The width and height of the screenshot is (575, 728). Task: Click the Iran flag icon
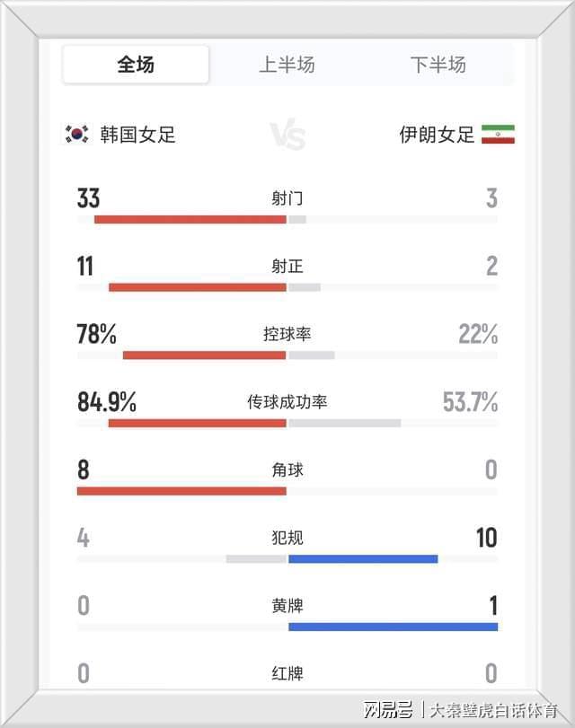click(x=498, y=135)
